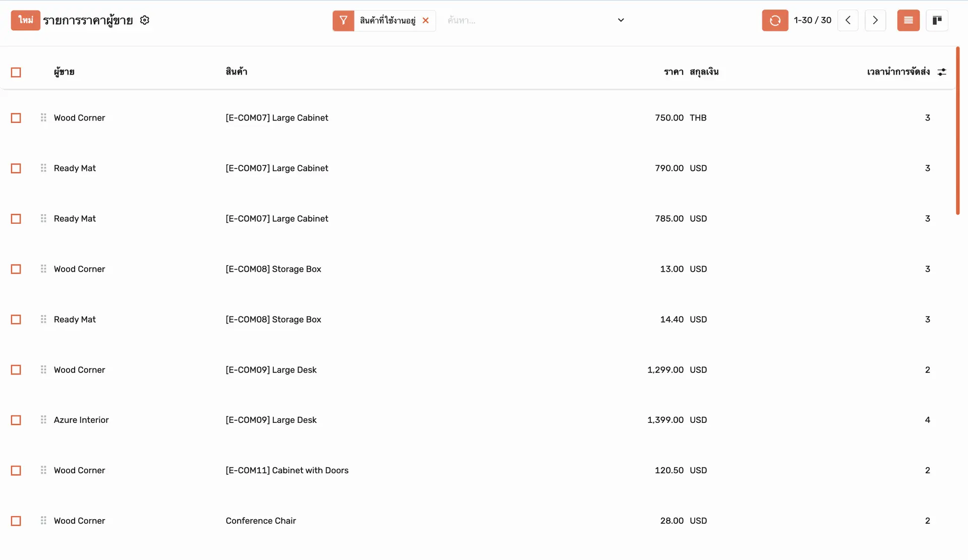The image size is (968, 560).
Task: Click the 790.00 price cell
Action: pyautogui.click(x=669, y=168)
